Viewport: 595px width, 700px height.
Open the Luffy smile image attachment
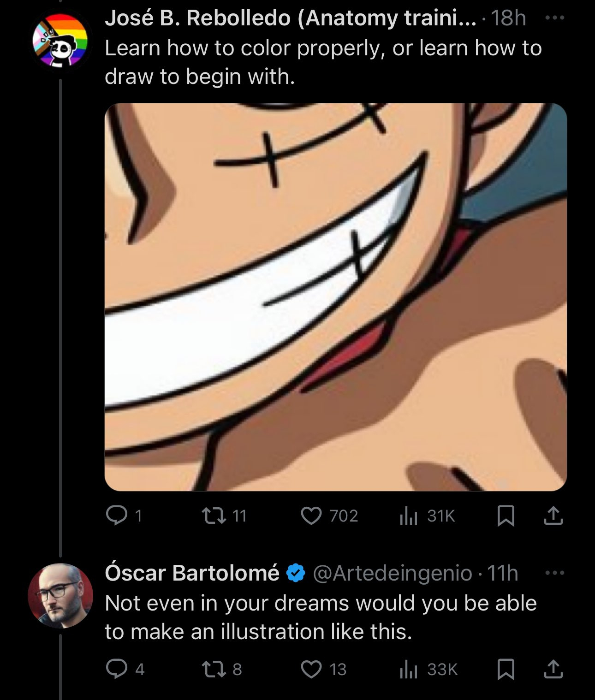(x=335, y=297)
